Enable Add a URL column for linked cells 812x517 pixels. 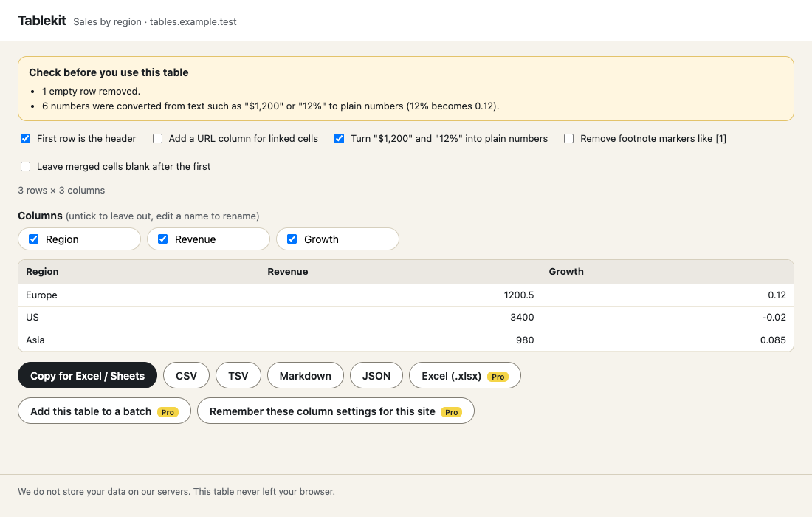(x=157, y=138)
